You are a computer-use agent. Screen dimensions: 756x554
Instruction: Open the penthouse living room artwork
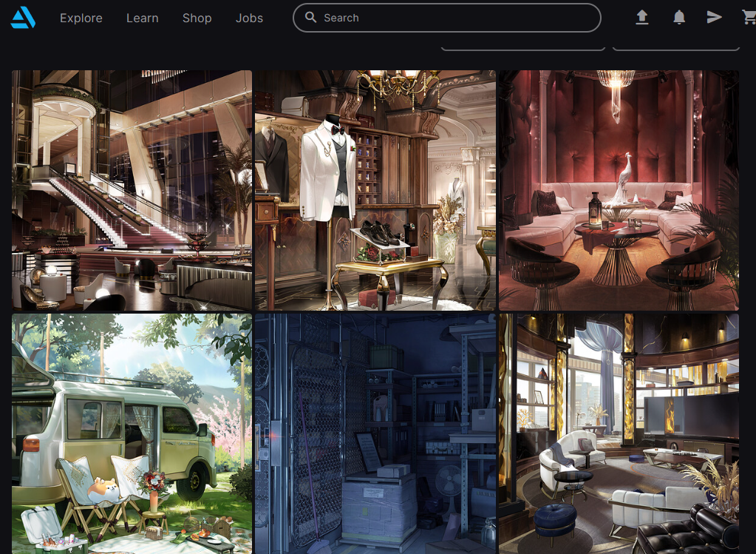619,434
